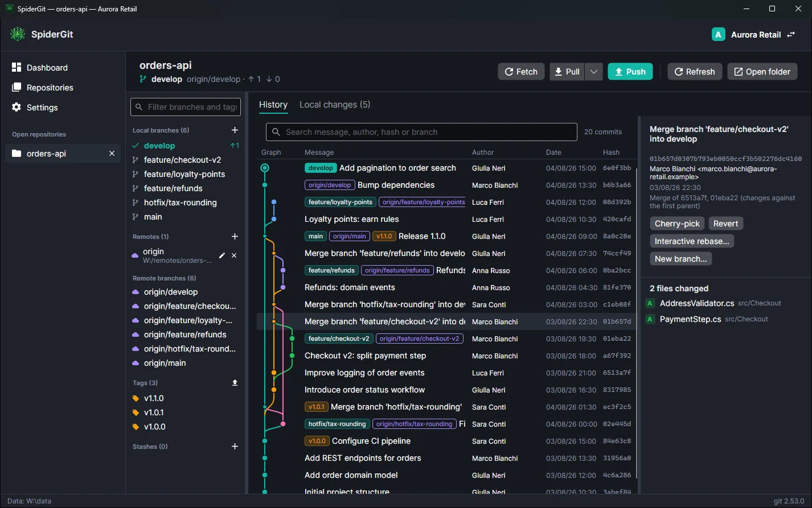Select the main local branch
The image size is (812, 508).
click(186, 217)
